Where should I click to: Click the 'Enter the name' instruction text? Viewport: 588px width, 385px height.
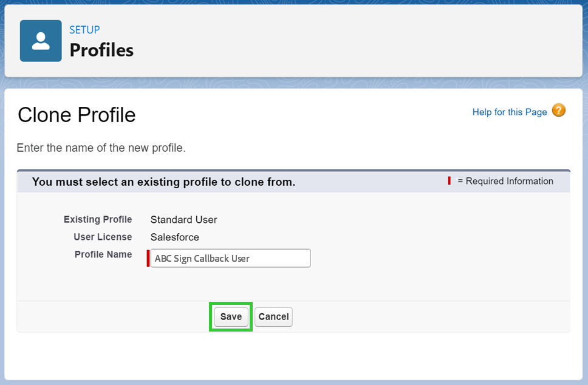[101, 148]
